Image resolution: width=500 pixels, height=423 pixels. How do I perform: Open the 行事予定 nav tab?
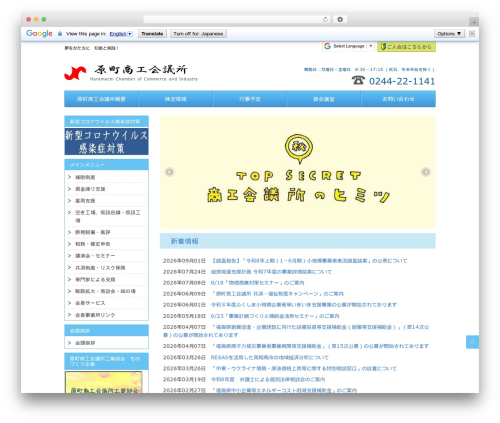250,99
